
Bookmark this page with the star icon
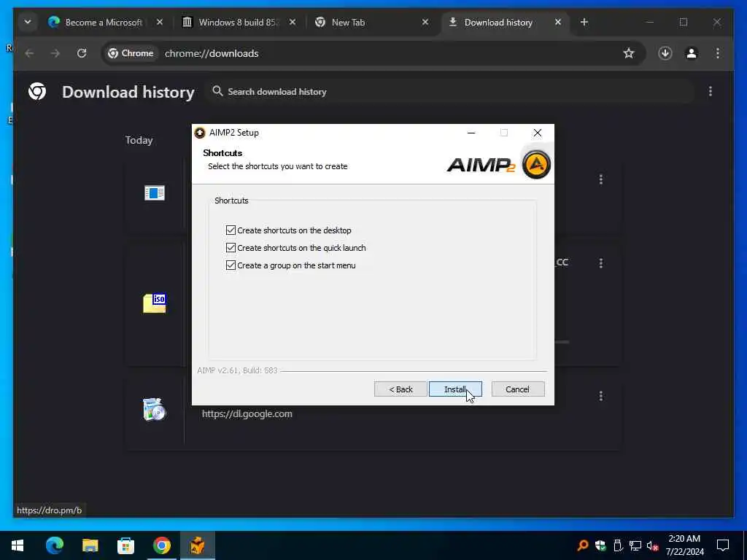tap(629, 53)
